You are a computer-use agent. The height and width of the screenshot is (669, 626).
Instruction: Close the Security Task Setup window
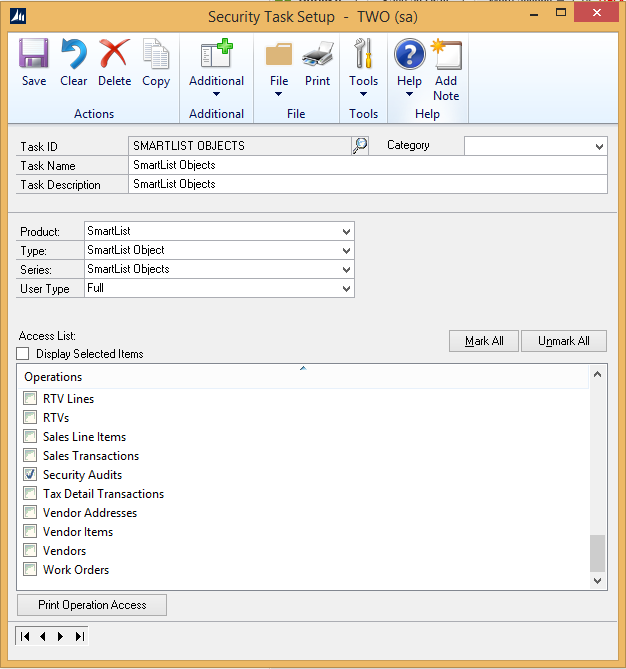pos(597,13)
